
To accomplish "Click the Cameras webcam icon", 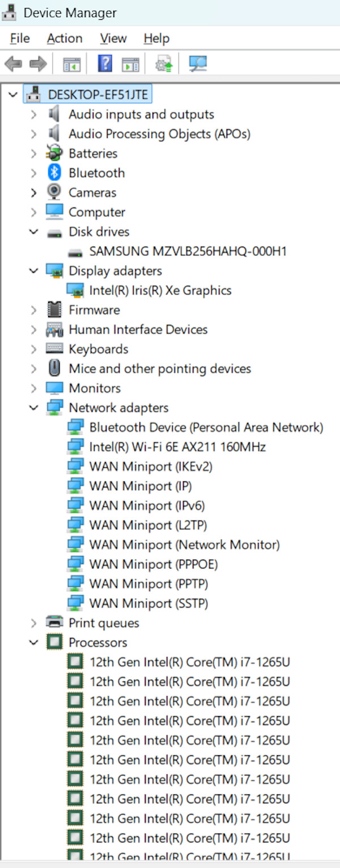I will [x=54, y=192].
